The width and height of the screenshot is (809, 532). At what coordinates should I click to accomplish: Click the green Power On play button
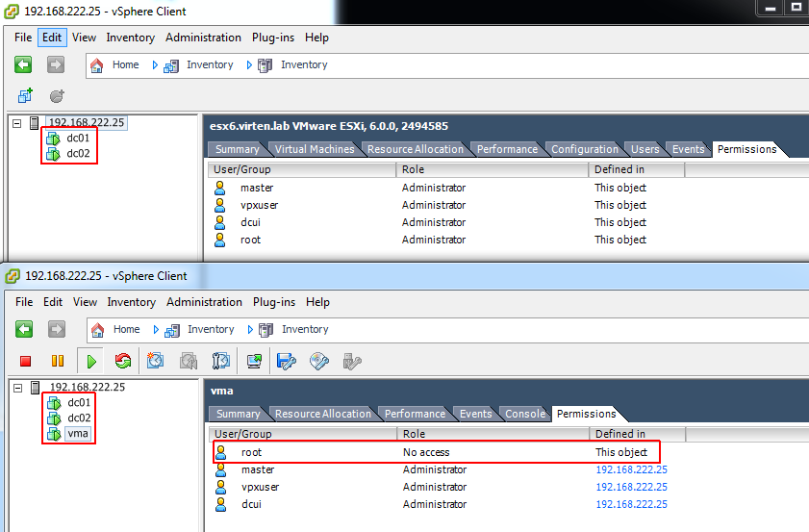[x=91, y=361]
